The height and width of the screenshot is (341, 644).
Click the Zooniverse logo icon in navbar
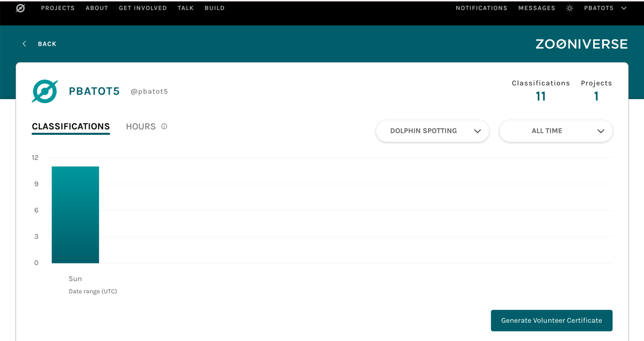[21, 8]
